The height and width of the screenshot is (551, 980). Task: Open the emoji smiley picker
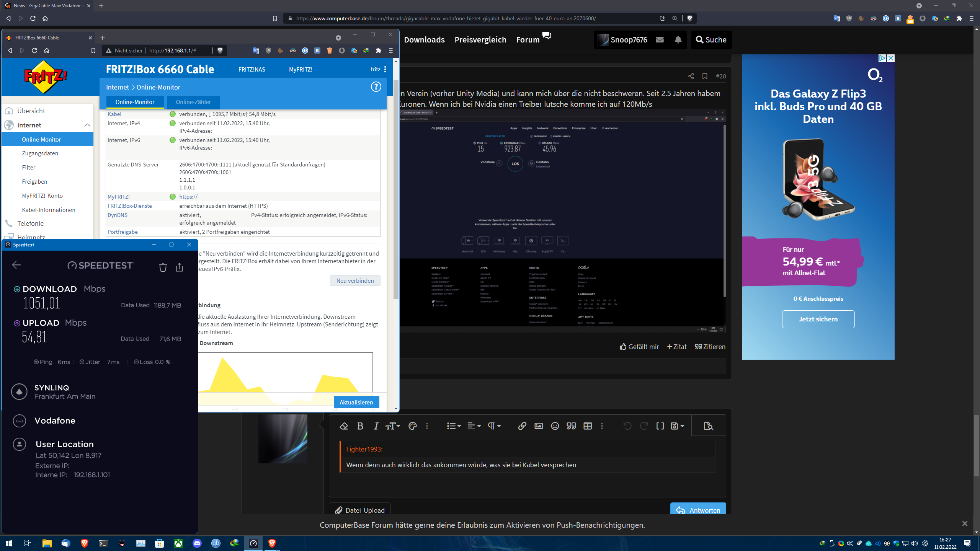coord(555,426)
